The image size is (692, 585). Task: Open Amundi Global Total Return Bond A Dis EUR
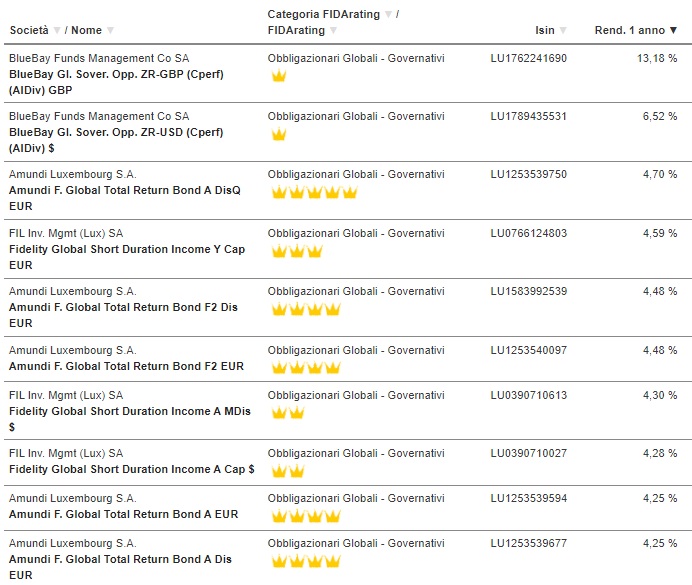[x=120, y=567]
